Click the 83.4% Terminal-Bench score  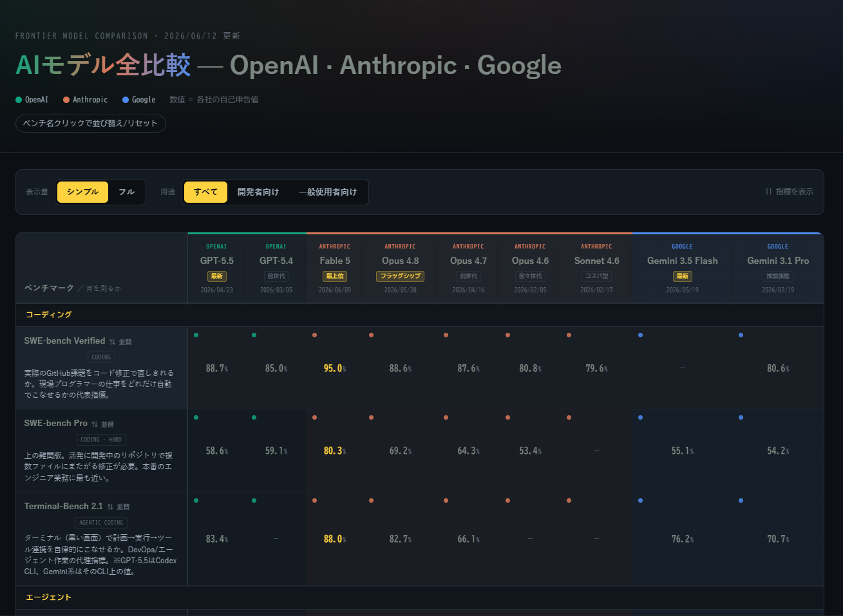[217, 539]
